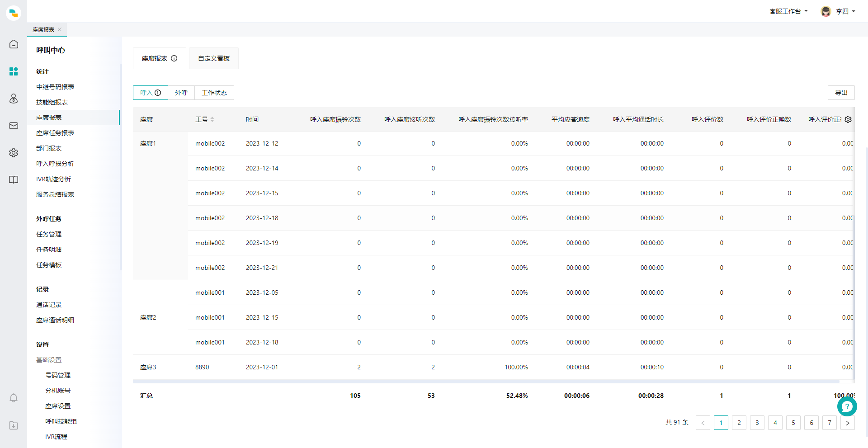Go to page 4
The image size is (868, 448).
click(x=775, y=423)
